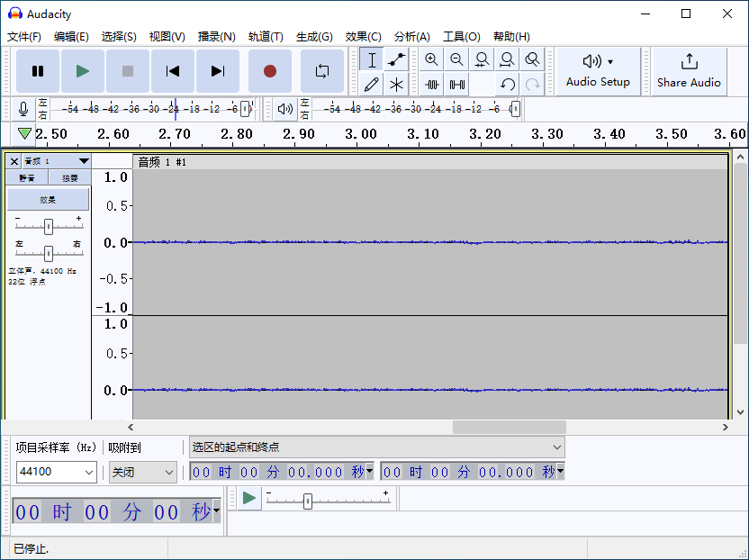Click the Share Audio button

click(689, 71)
